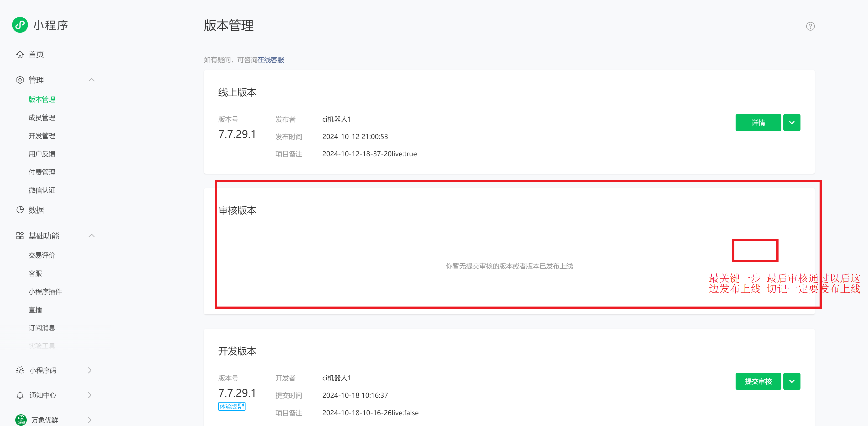The height and width of the screenshot is (426, 868).
Task: Click the grid icon beside 基础功能
Action: (x=20, y=236)
